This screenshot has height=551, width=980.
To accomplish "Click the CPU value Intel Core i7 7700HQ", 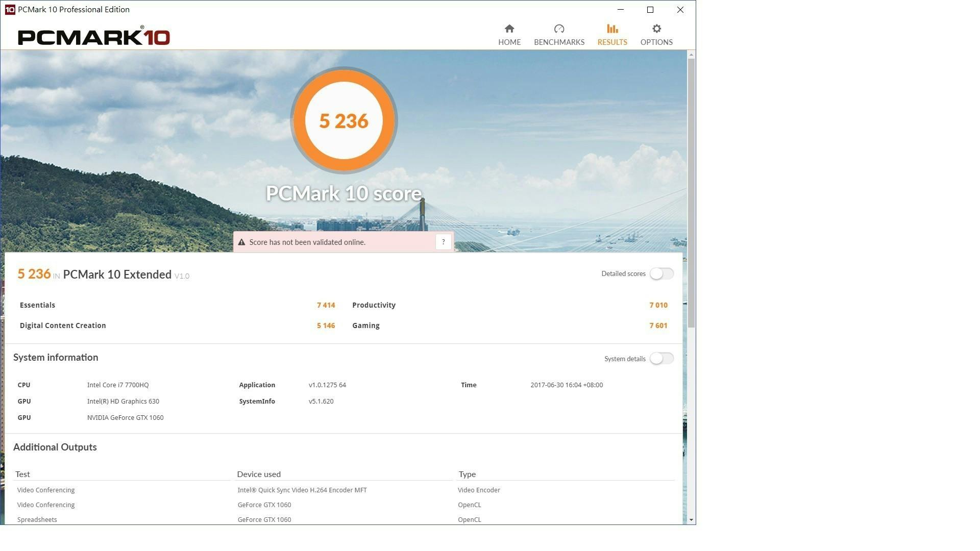I will pyautogui.click(x=118, y=385).
